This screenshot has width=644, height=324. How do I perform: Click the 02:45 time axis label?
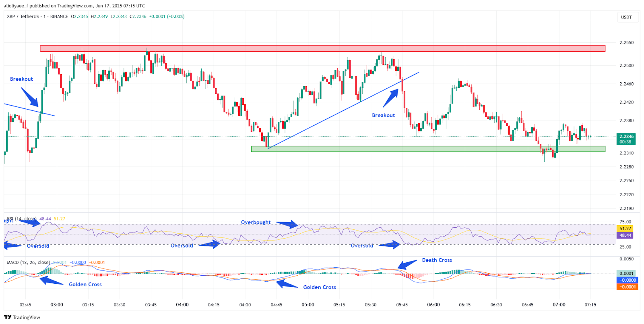[25, 305]
